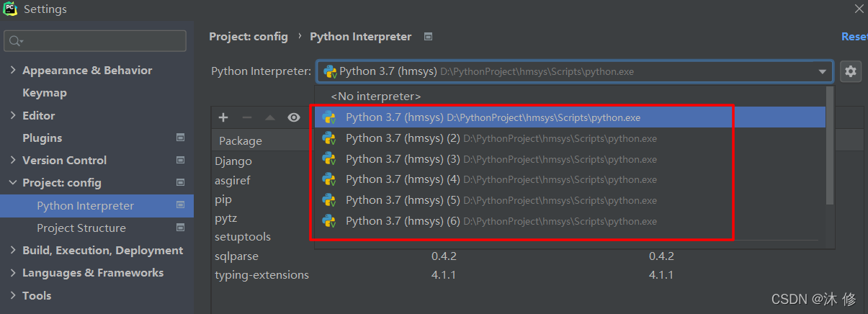Click Python icon of (5) interpreter entry
Screen dimensions: 868x314
click(329, 200)
